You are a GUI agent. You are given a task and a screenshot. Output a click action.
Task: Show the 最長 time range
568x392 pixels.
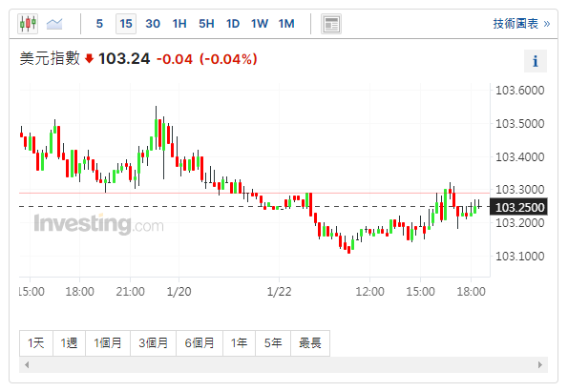[310, 342]
